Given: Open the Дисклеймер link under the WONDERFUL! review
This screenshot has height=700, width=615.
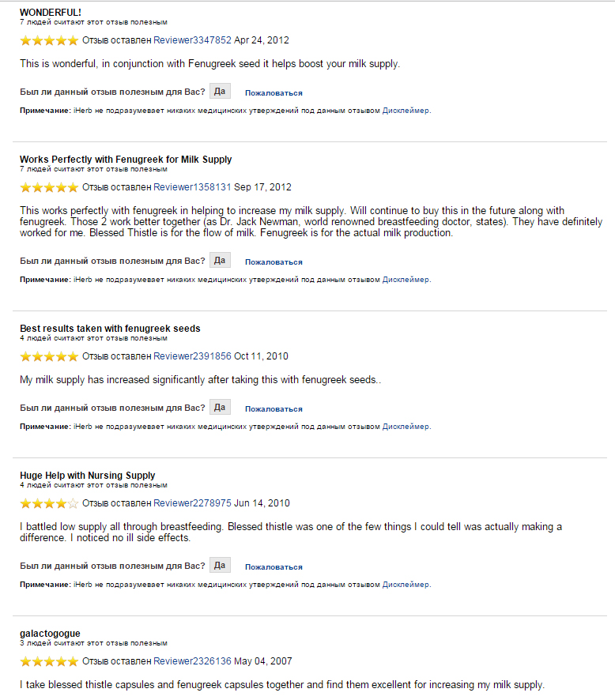Looking at the screenshot, I should (406, 111).
